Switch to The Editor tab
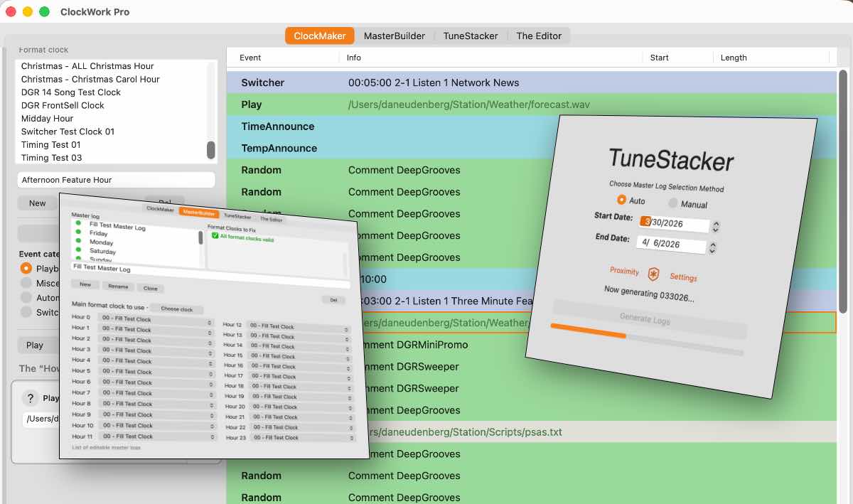853x504 pixels. pos(539,35)
